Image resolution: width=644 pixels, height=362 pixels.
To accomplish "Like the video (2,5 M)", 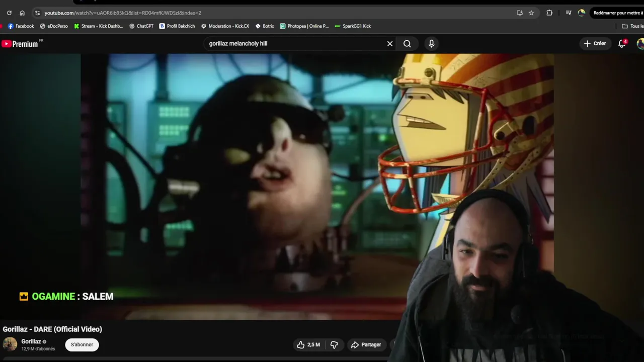I will click(308, 345).
